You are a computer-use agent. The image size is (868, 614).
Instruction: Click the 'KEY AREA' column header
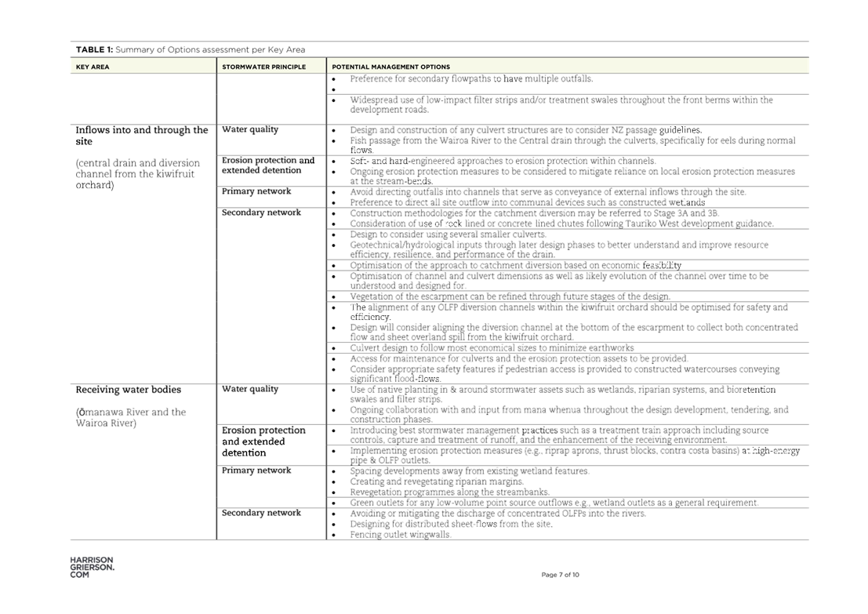point(93,67)
